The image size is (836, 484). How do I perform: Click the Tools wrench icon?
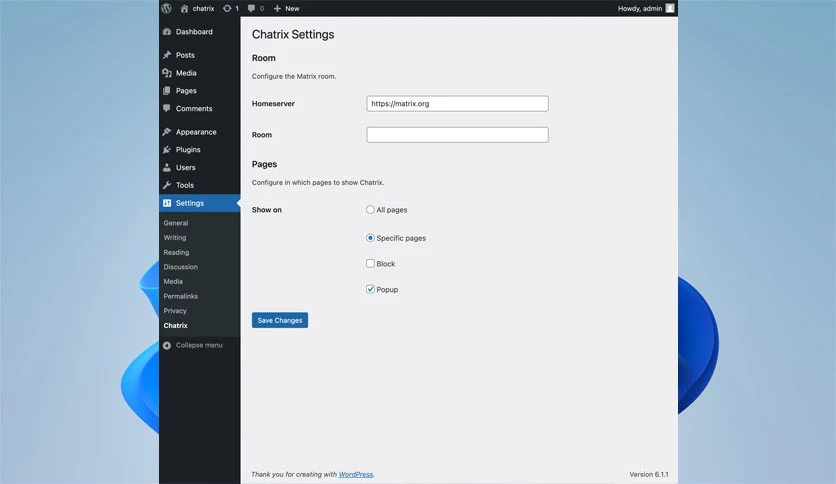coord(167,185)
